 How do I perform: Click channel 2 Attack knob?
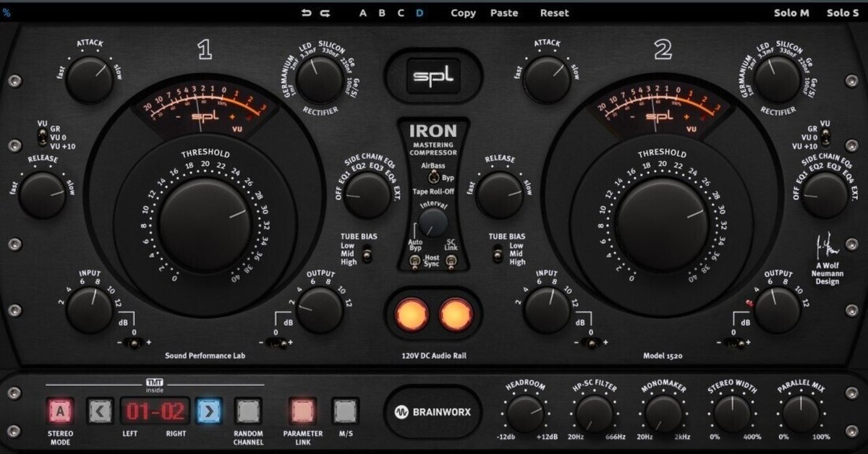coord(546,80)
